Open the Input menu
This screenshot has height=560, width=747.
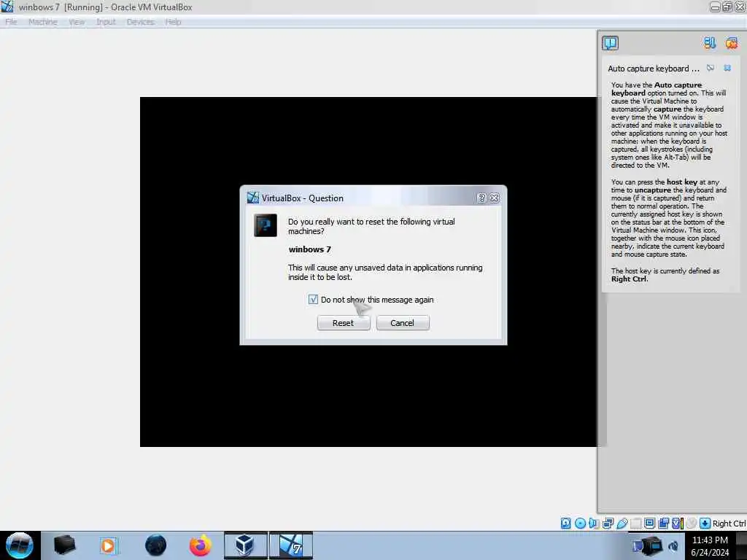(106, 22)
